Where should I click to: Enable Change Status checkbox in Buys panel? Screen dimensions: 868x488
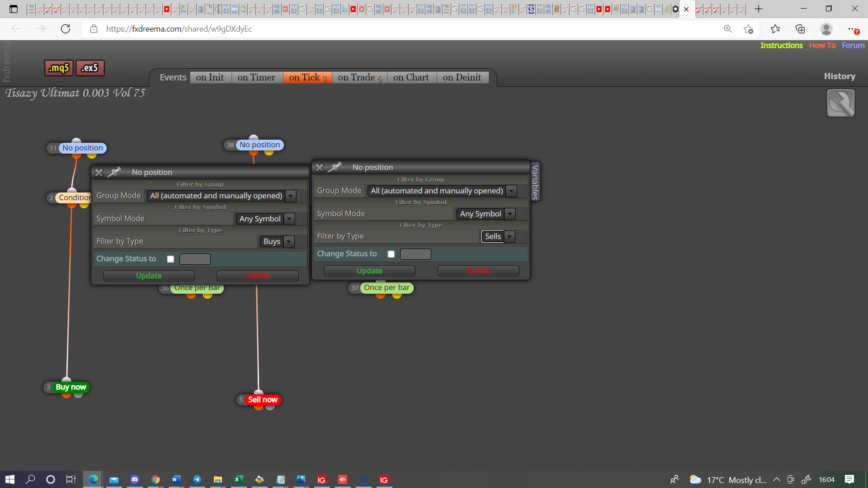pos(170,259)
